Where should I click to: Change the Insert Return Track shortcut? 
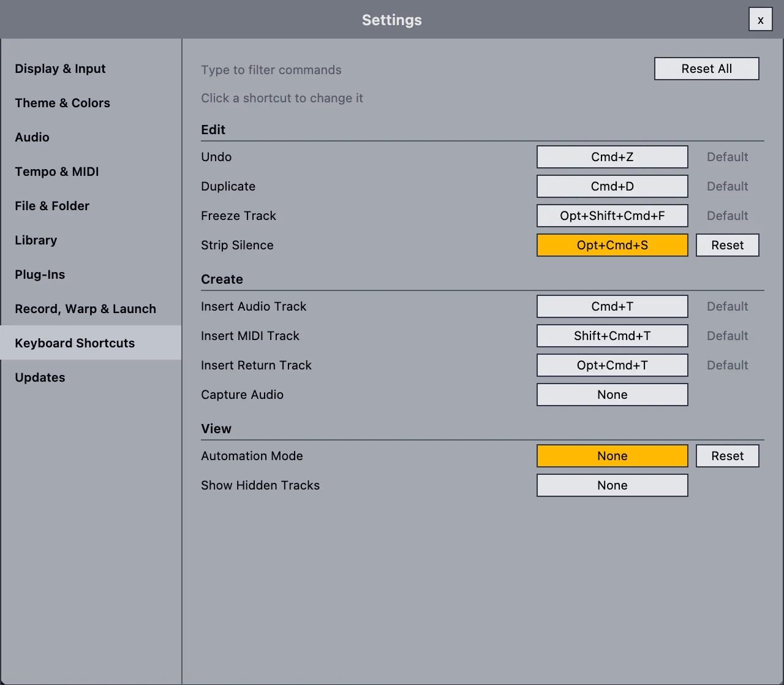pyautogui.click(x=612, y=365)
